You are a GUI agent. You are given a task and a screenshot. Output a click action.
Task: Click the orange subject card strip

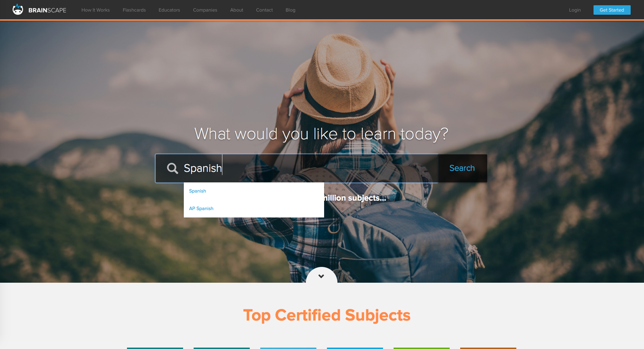point(488,348)
